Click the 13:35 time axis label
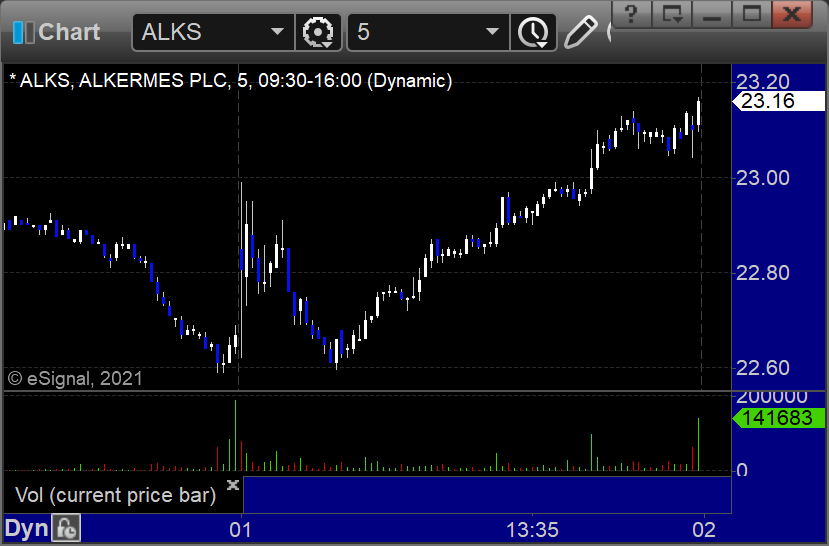 tap(532, 530)
